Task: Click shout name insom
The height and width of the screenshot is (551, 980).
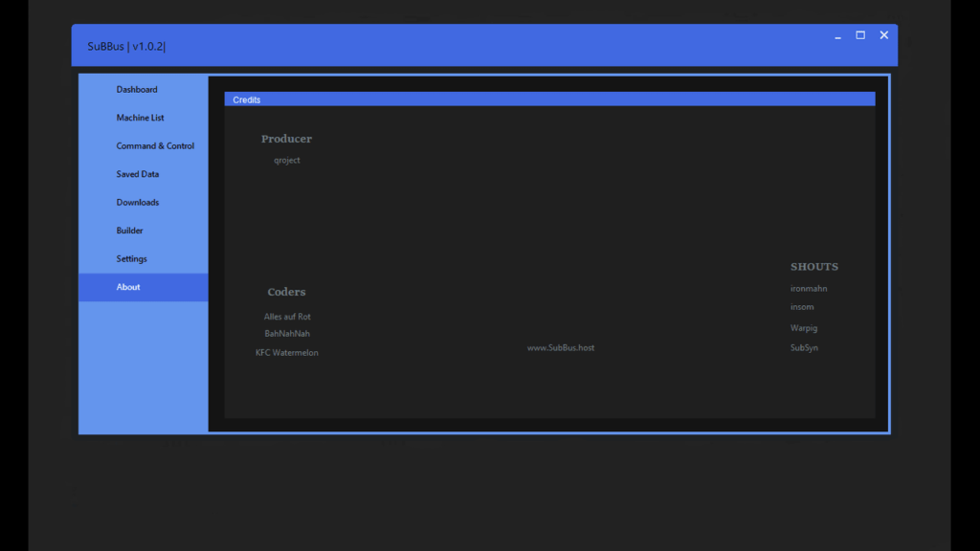Action: click(x=802, y=307)
